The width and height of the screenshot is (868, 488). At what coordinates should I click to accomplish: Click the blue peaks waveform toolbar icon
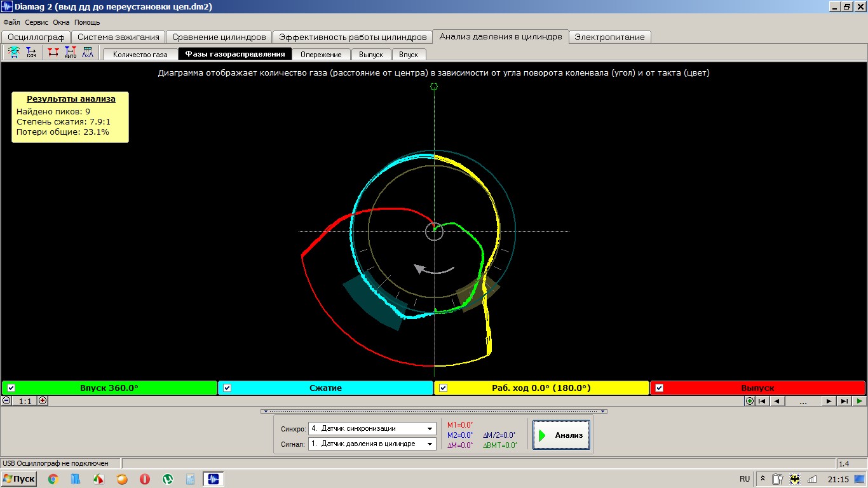tap(88, 53)
